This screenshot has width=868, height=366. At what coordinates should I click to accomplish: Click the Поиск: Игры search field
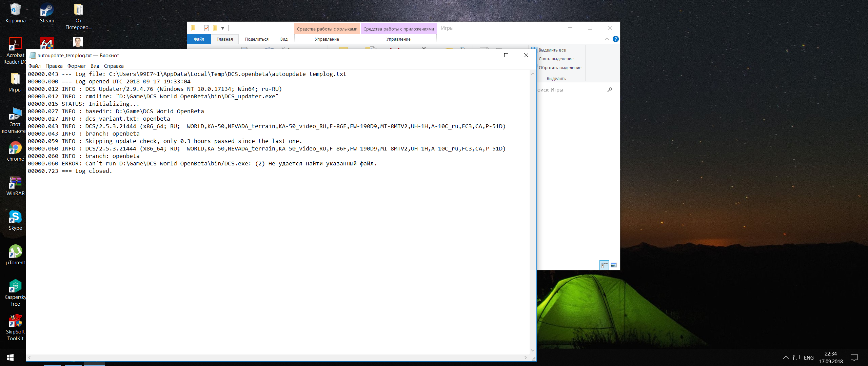575,90
